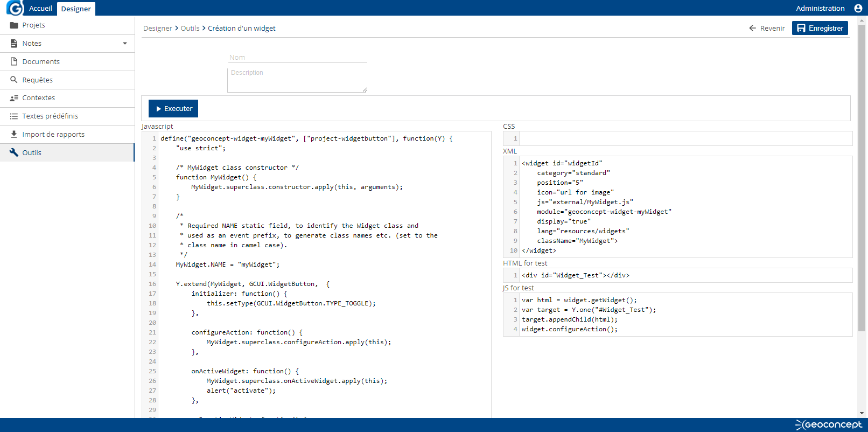Click the Y.extend code line

[253, 284]
